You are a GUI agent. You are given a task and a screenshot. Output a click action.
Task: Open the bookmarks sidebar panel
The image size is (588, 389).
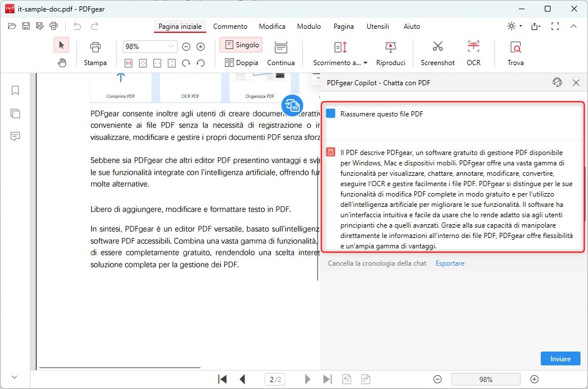pos(16,90)
